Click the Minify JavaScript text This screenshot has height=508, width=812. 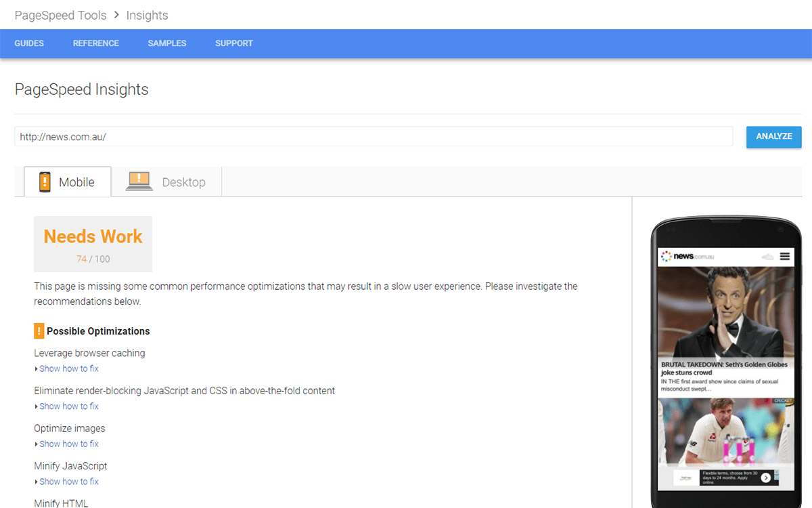[x=70, y=466]
